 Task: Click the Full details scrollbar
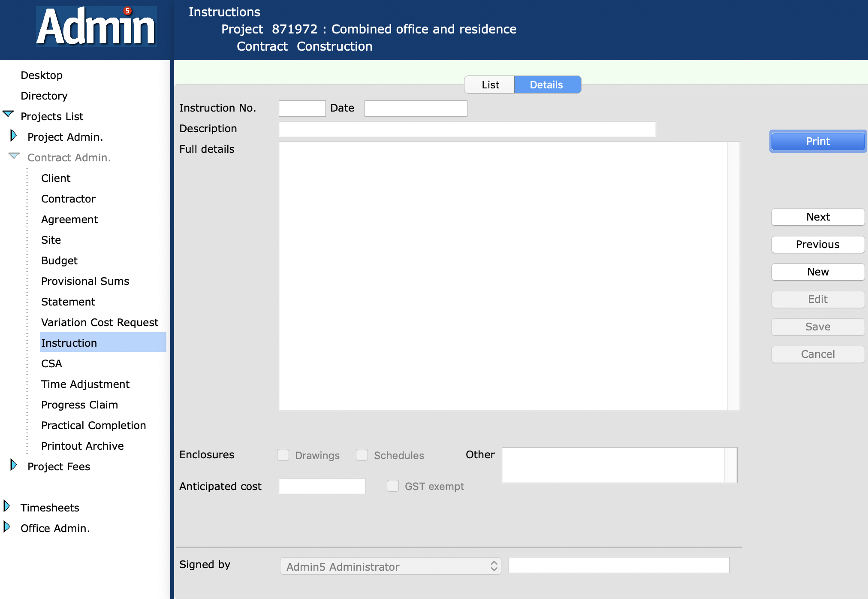click(734, 276)
